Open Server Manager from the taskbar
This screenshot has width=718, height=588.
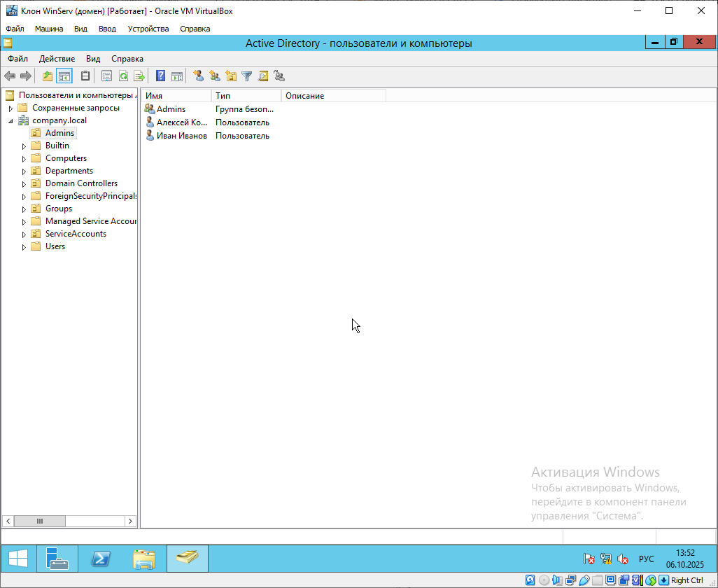[57, 558]
